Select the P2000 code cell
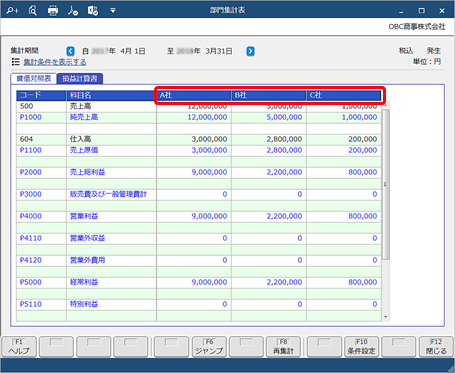Image resolution: width=455 pixels, height=373 pixels. (41, 172)
